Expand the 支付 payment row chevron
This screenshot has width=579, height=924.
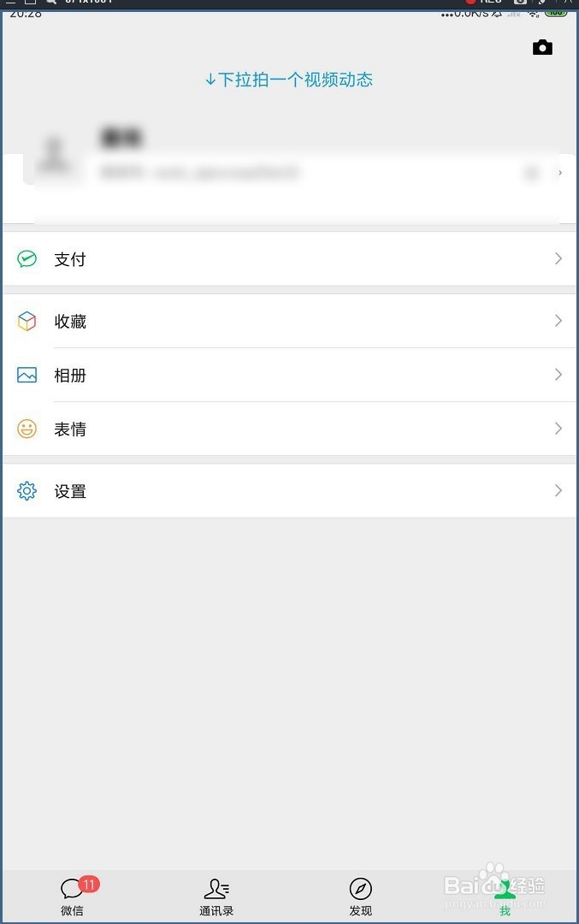click(x=558, y=258)
